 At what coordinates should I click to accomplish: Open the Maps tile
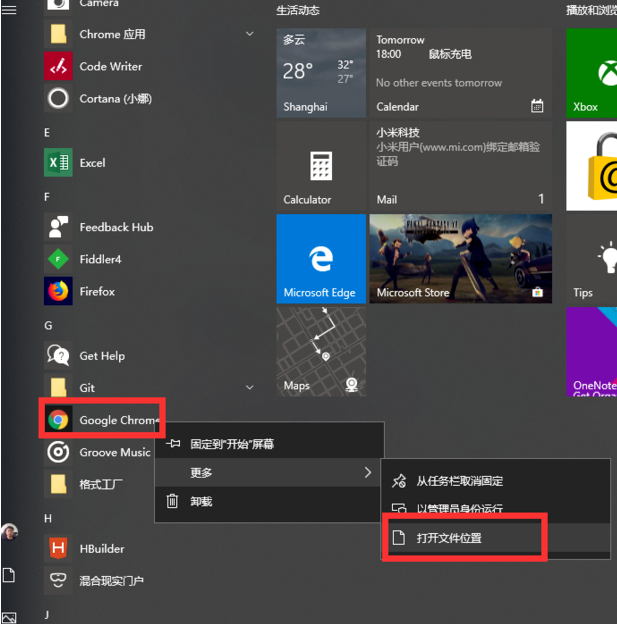(321, 351)
